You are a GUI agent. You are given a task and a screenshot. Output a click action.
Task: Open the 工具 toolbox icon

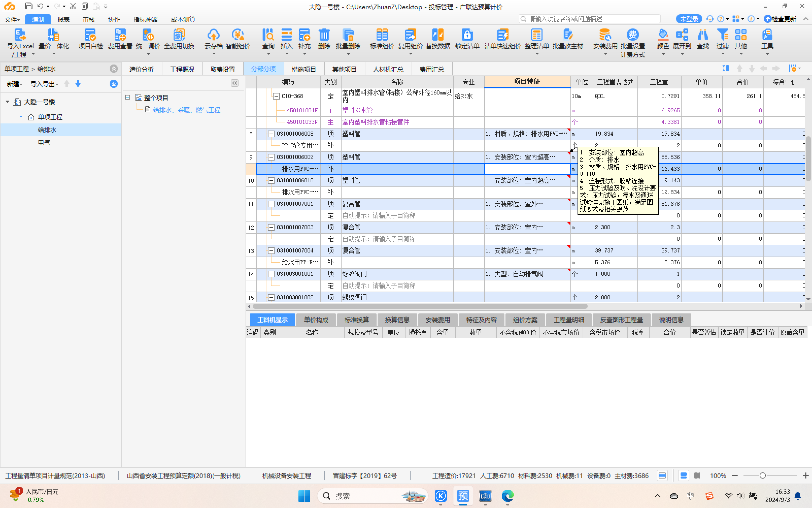(x=767, y=35)
